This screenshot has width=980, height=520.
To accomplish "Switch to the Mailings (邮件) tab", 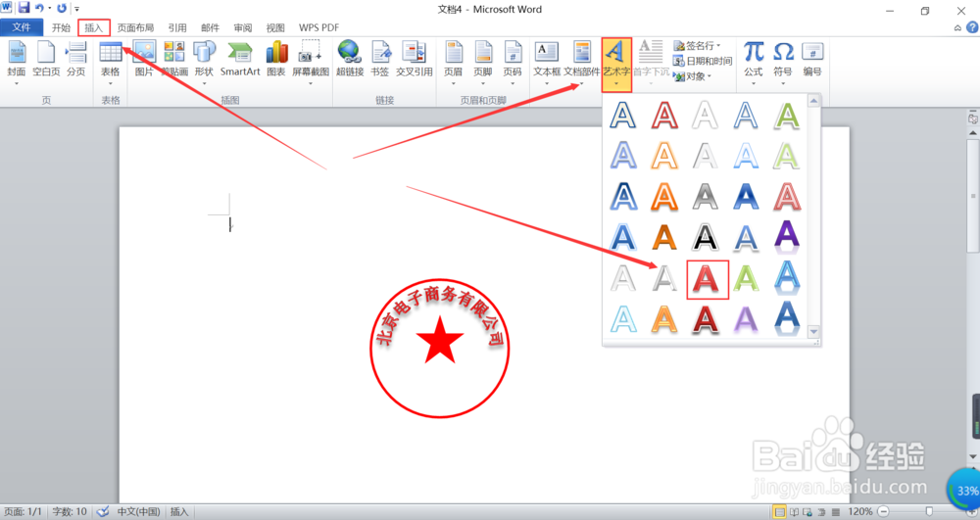I will (x=210, y=27).
